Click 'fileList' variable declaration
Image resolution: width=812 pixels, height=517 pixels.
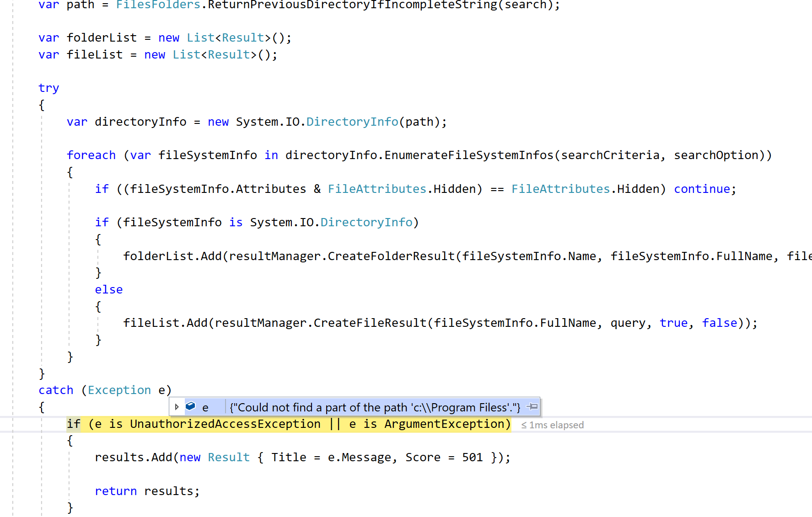tap(95, 55)
